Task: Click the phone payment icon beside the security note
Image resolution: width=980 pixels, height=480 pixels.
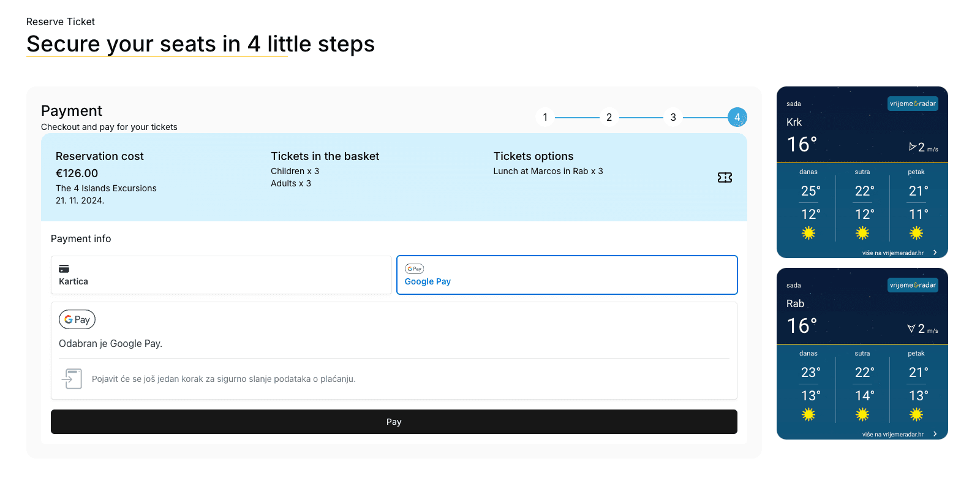Action: [72, 379]
